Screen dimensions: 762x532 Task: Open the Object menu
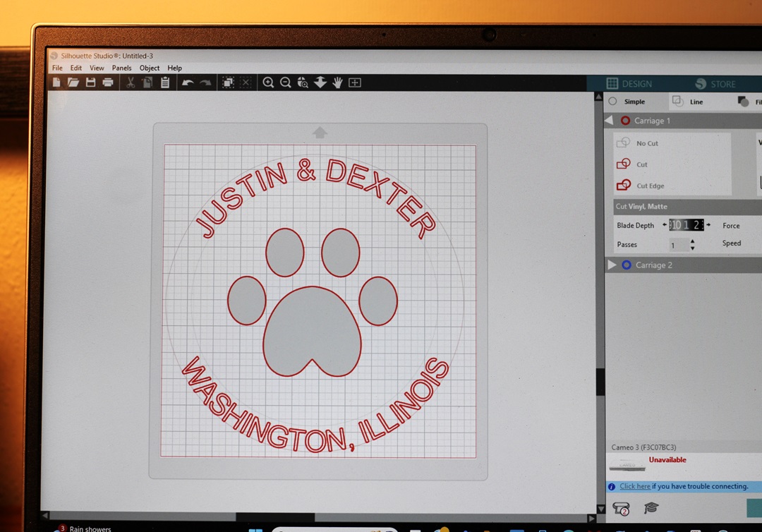[x=149, y=68]
